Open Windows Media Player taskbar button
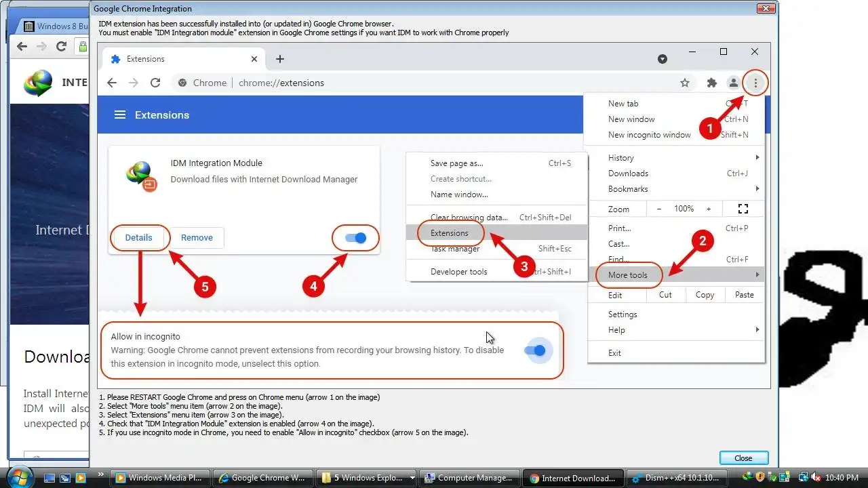The image size is (868, 488). point(160,478)
